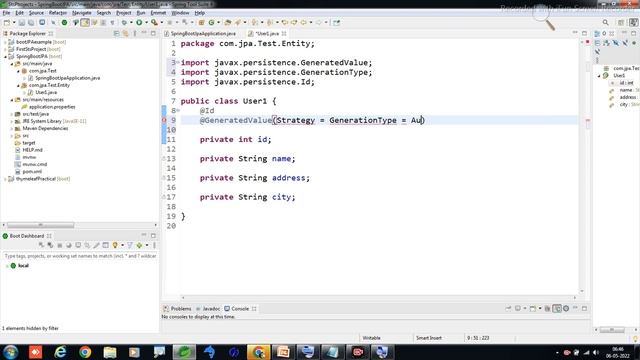Click Package Explorer horizontal scrollbar
This screenshot has width=640, height=360.
point(41,225)
